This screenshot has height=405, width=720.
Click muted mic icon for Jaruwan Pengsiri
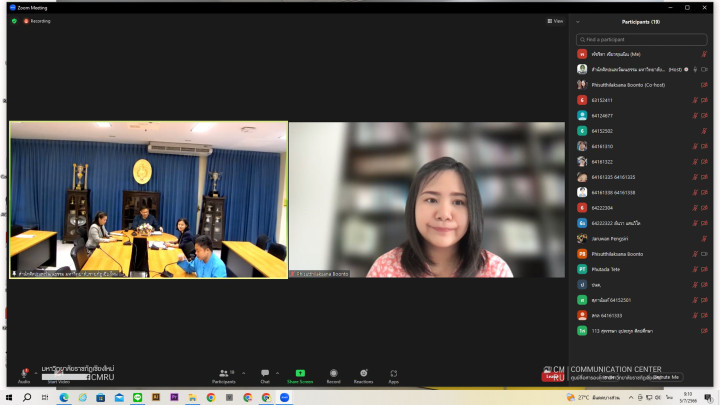(704, 238)
